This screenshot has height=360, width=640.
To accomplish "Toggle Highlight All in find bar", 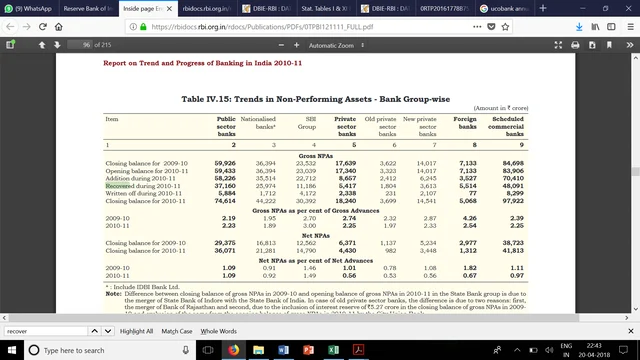I will [x=136, y=331].
